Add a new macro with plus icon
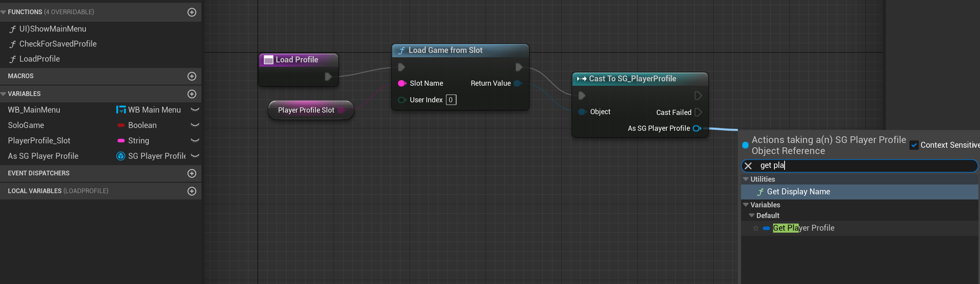The image size is (980, 284). pos(192,76)
